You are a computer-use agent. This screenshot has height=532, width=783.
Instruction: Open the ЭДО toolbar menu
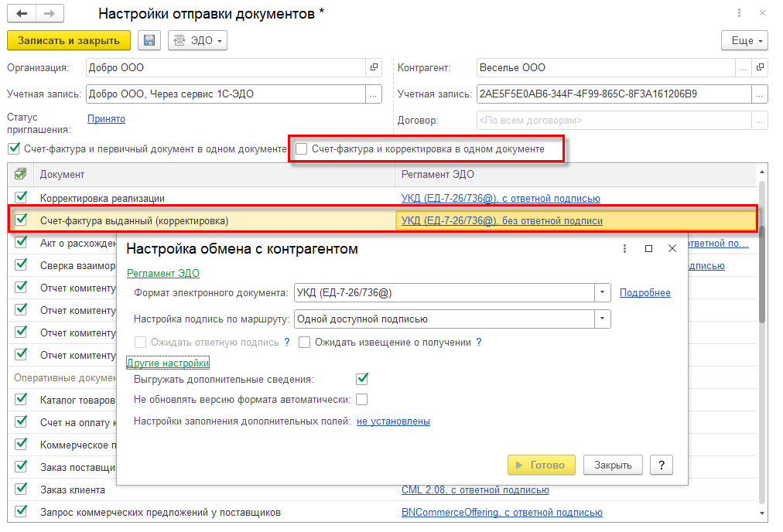coord(197,41)
